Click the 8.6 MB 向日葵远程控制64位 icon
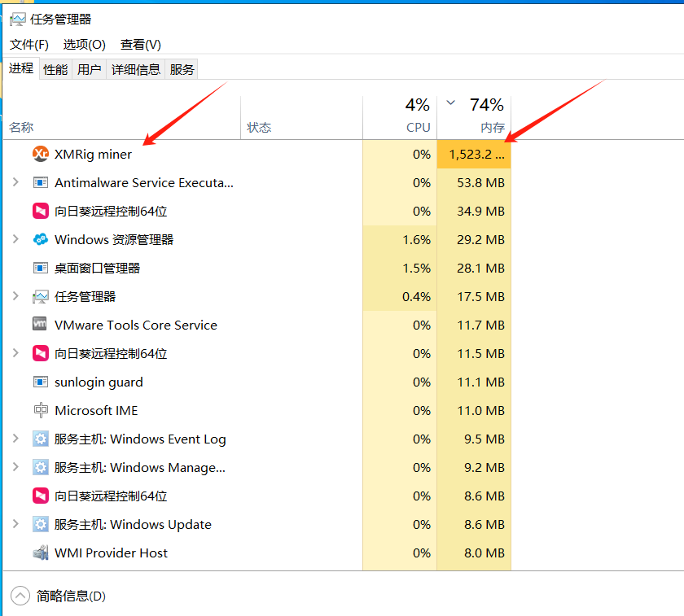Viewport: 684px width, 616px height. pyautogui.click(x=41, y=496)
